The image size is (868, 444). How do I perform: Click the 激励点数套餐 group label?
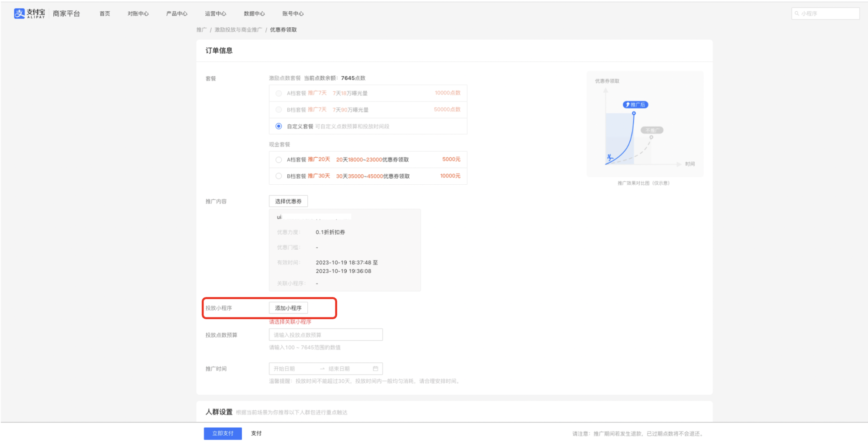285,78
